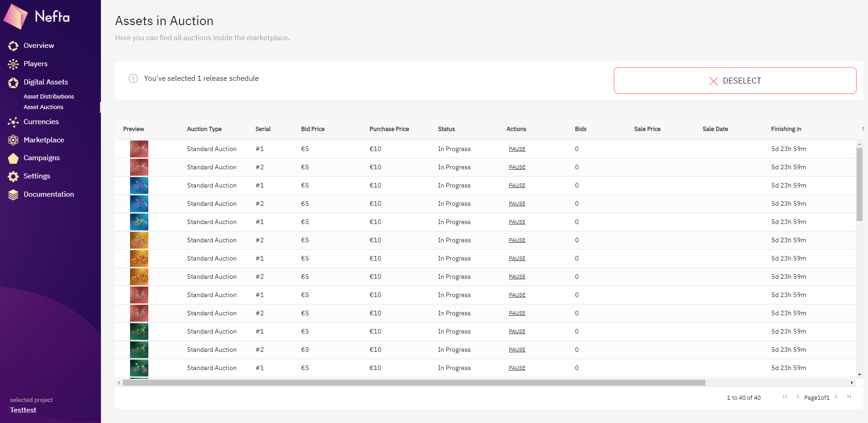Open Currencies using its sidebar icon
The height and width of the screenshot is (423, 868).
(13, 122)
